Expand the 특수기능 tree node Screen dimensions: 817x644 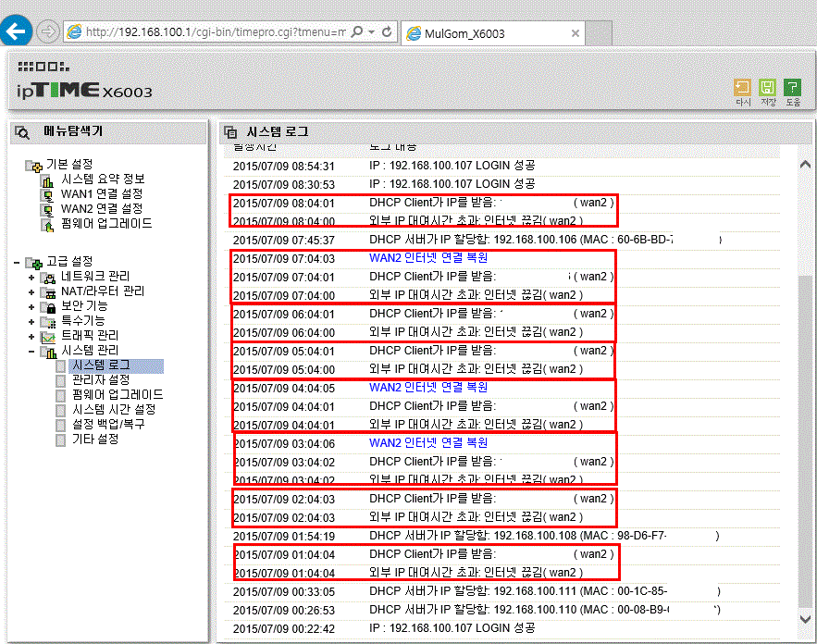31,322
